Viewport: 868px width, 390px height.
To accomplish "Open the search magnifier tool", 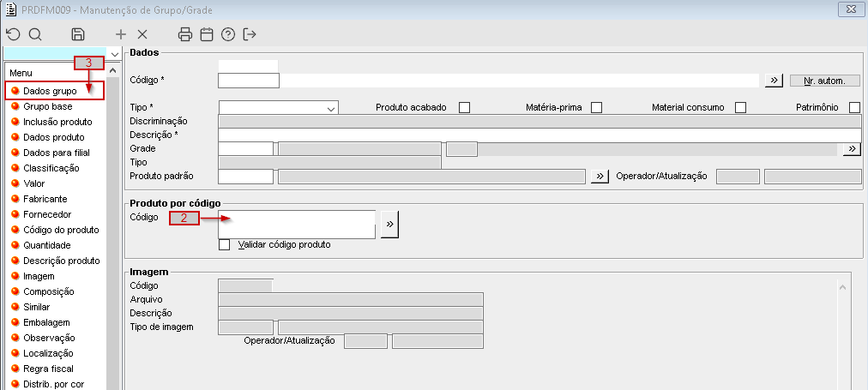I will click(35, 34).
